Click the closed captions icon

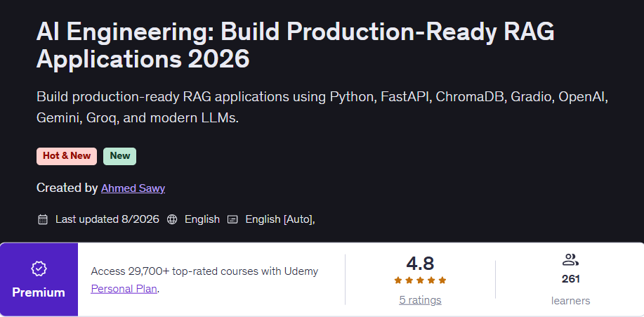232,219
